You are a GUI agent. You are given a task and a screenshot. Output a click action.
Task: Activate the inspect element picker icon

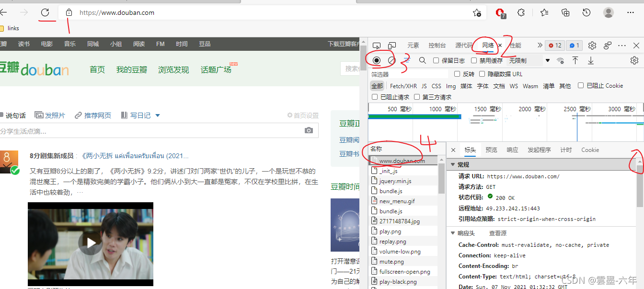[x=377, y=46]
